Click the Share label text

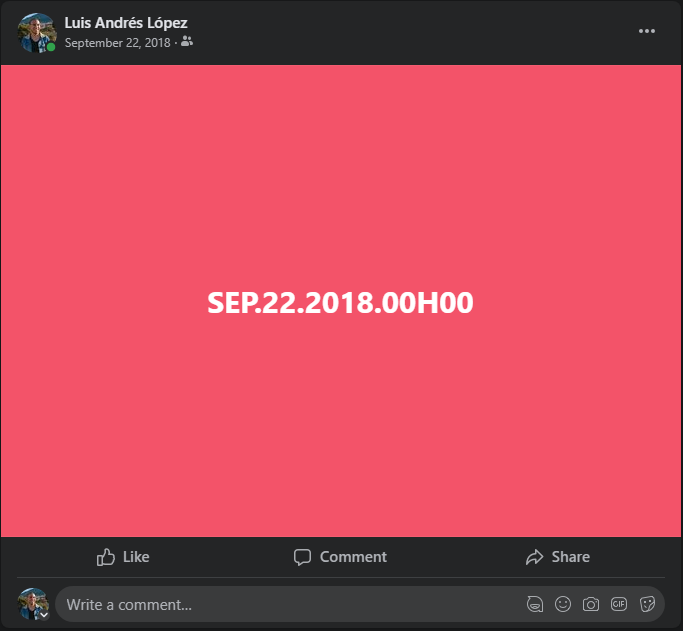(x=571, y=557)
